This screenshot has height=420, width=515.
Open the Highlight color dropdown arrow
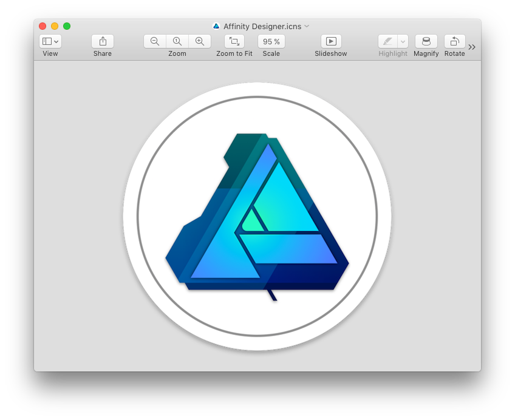tap(403, 41)
